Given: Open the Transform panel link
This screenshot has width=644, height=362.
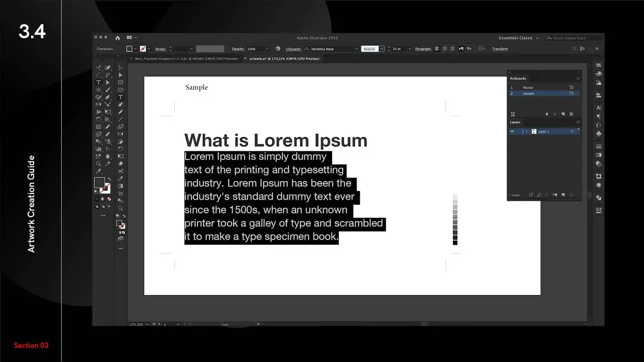Looking at the screenshot, I should pos(500,49).
